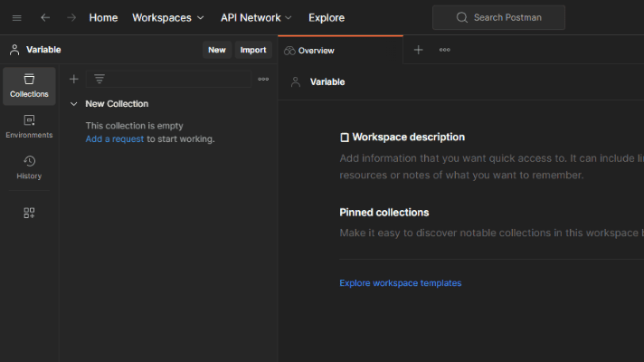
Task: Switch to the Overview tab
Action: [x=340, y=50]
